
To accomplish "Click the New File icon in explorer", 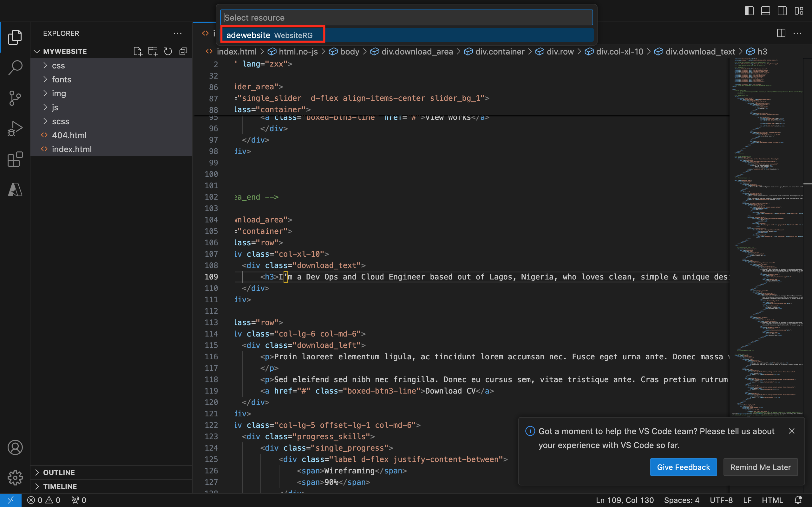I will (x=138, y=51).
